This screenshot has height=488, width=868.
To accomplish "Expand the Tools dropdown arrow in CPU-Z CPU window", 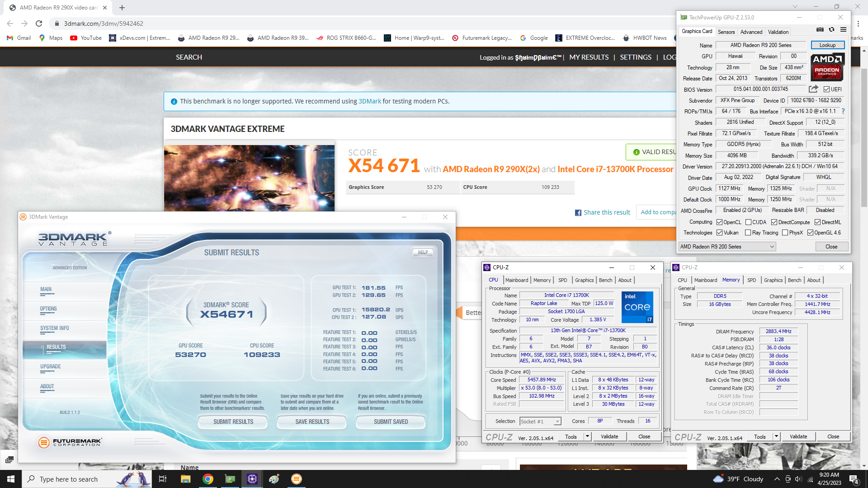I will coord(587,436).
